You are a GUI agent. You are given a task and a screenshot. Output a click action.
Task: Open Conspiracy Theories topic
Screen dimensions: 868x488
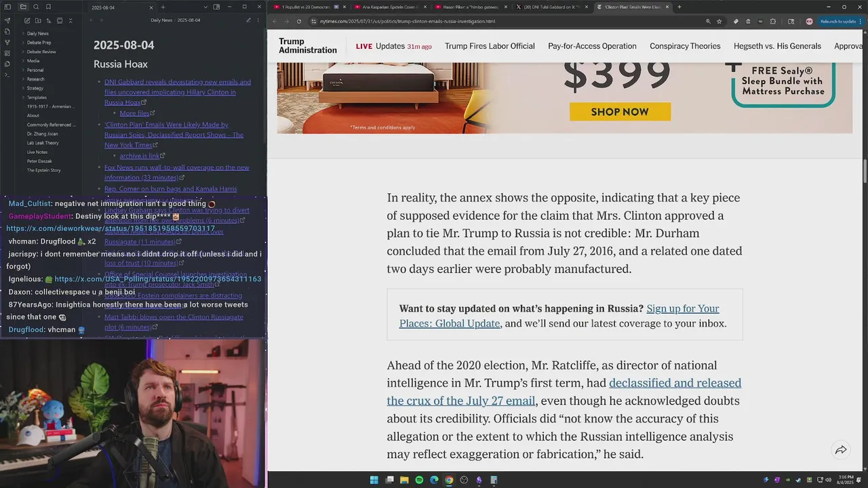point(685,46)
